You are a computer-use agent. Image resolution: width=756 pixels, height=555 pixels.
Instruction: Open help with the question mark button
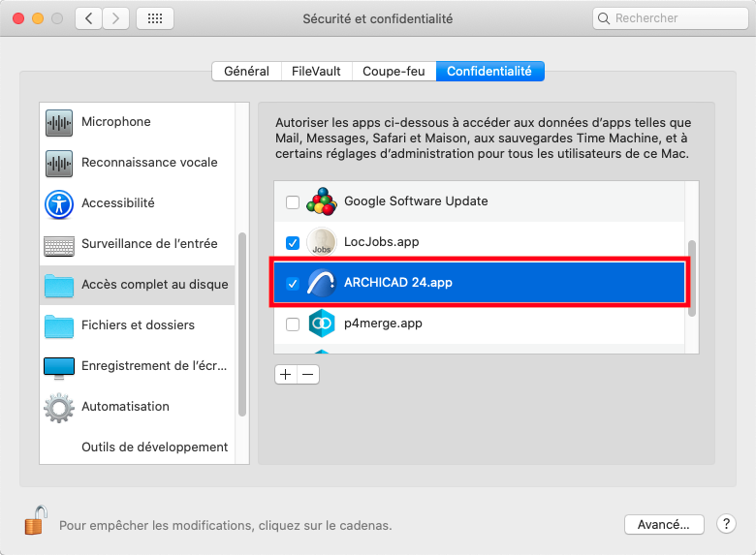[x=726, y=524]
